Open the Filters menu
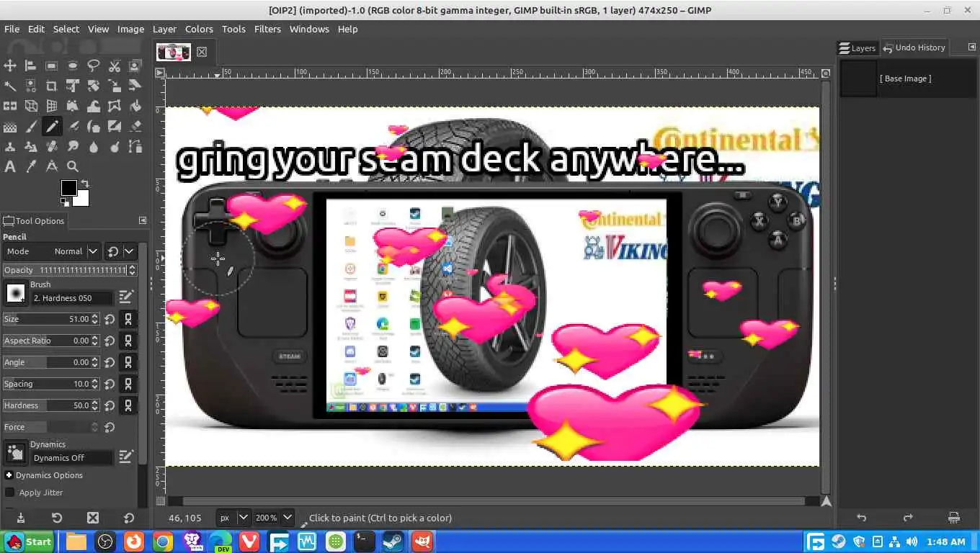The width and height of the screenshot is (980, 553). (267, 29)
